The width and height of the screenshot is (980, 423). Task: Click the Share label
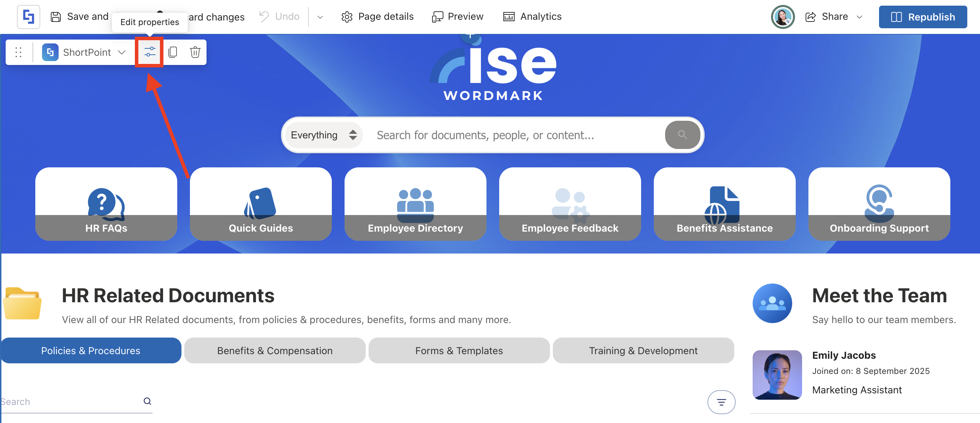click(835, 16)
